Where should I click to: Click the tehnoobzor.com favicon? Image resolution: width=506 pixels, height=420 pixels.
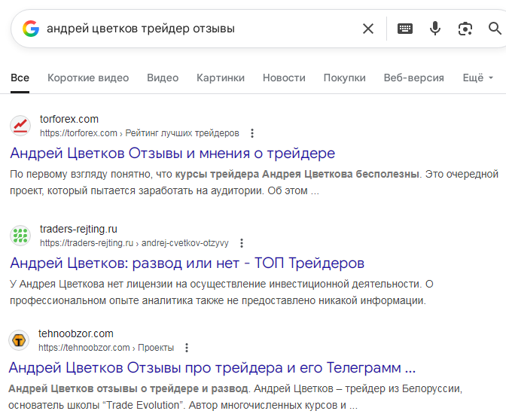[19, 340]
